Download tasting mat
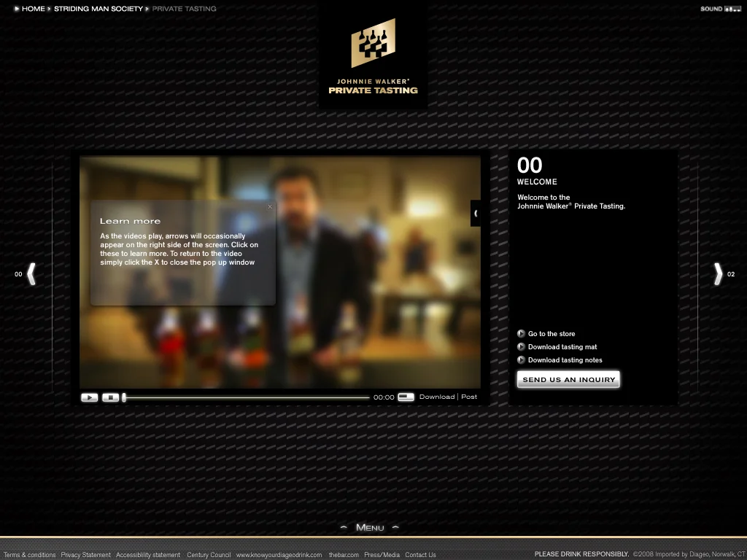The width and height of the screenshot is (747, 560). (x=562, y=347)
